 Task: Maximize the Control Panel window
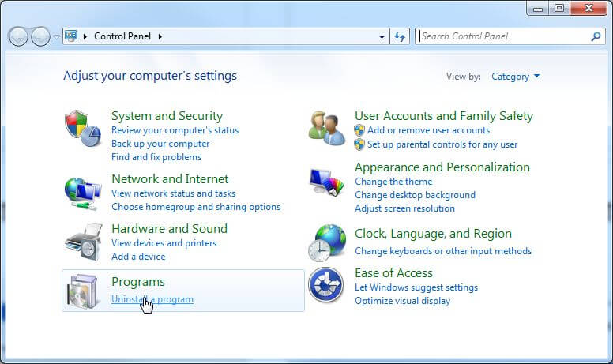559,9
